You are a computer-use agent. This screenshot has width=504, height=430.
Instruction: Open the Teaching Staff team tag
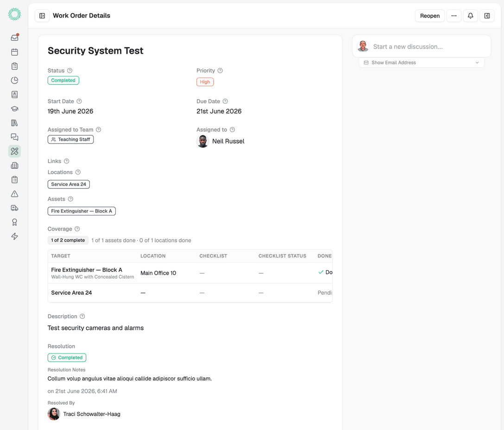[71, 139]
